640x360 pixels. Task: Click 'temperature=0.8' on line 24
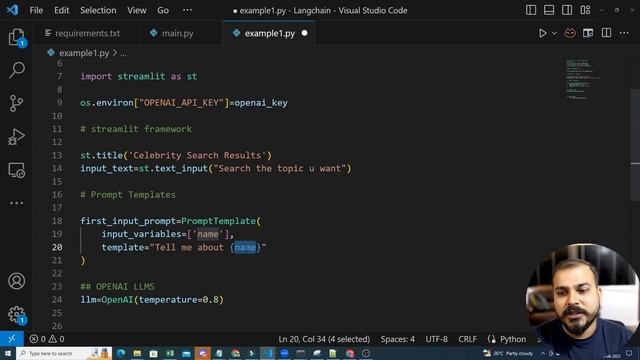click(179, 300)
